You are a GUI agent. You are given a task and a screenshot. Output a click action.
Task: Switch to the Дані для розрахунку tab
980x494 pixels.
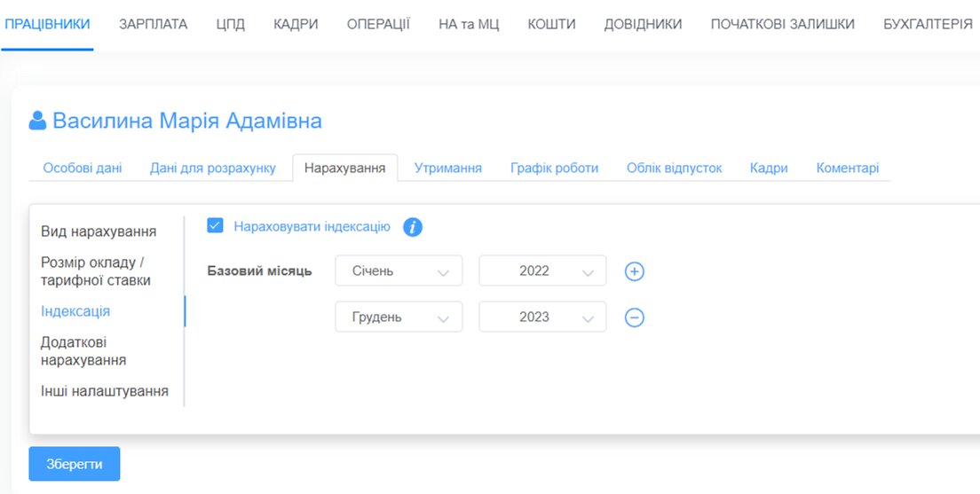[212, 168]
